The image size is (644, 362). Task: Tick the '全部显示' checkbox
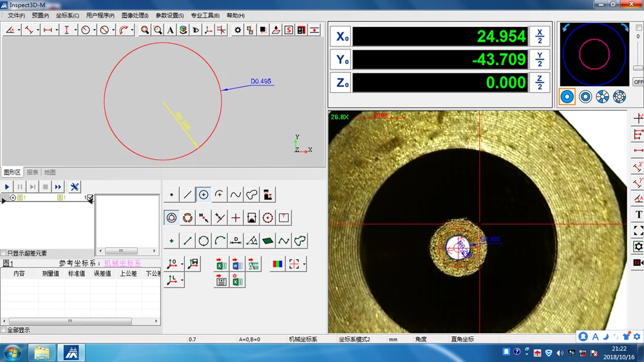pyautogui.click(x=4, y=330)
